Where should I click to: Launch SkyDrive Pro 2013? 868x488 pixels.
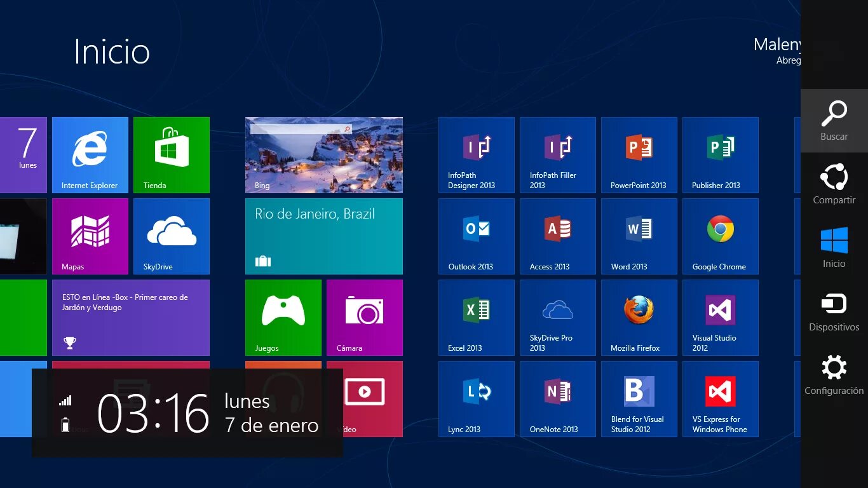(x=558, y=318)
